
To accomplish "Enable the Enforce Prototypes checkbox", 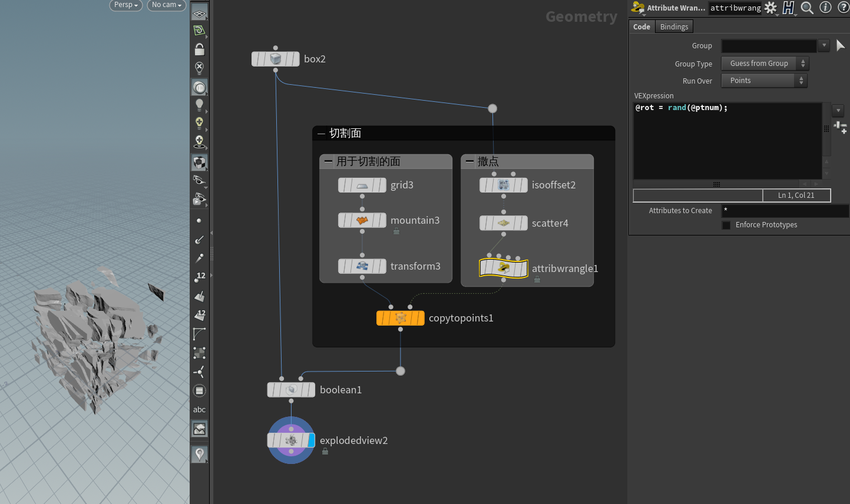I will coord(726,226).
